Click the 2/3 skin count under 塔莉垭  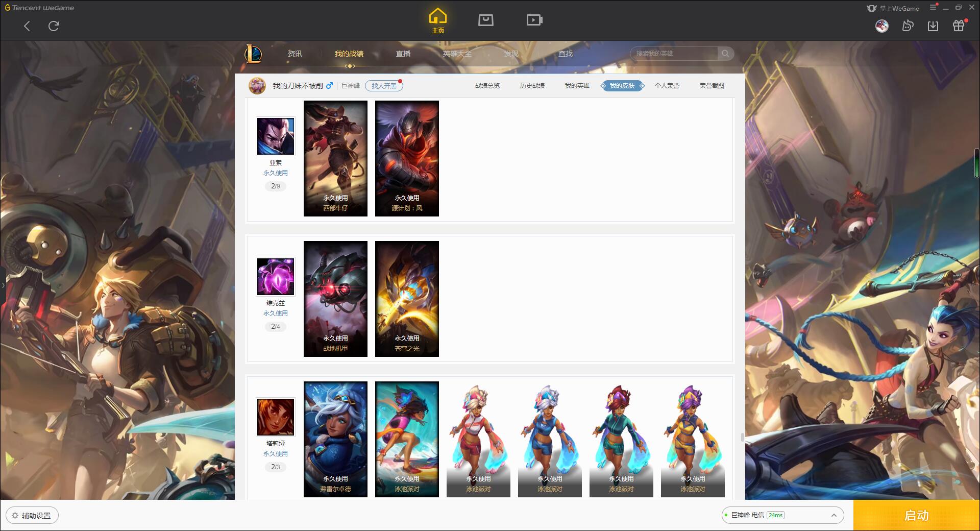pyautogui.click(x=276, y=467)
